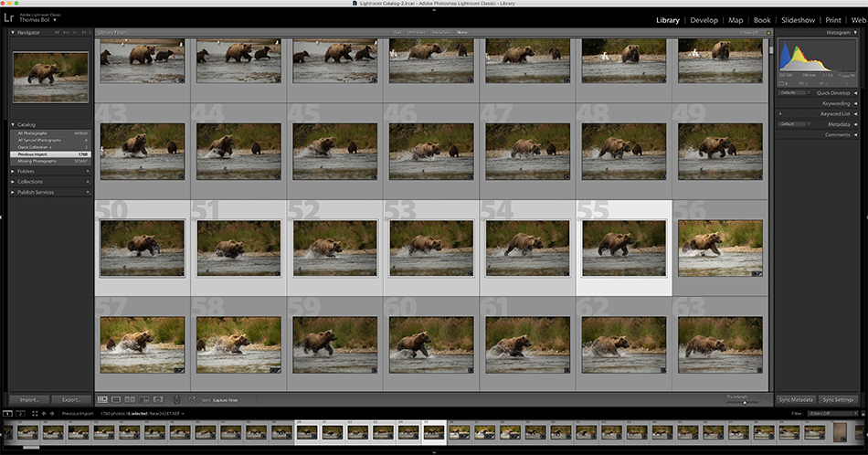Viewport: 868px width, 455px height.
Task: Click the Sync Metadata button
Action: [x=796, y=399]
